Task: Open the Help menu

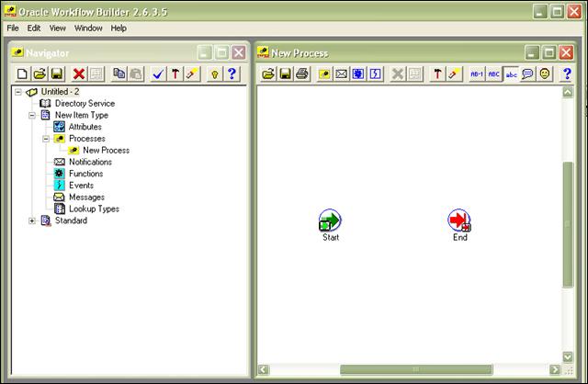Action: pyautogui.click(x=119, y=28)
